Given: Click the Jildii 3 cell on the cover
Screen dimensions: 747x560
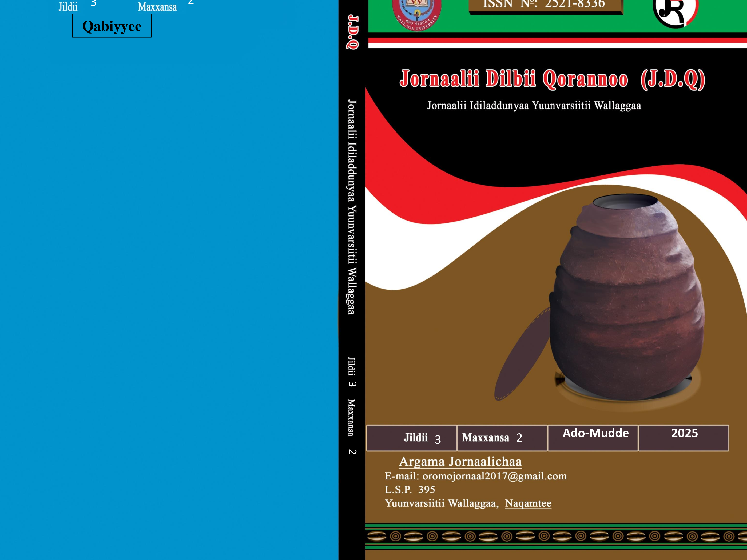Looking at the screenshot, I should (412, 438).
